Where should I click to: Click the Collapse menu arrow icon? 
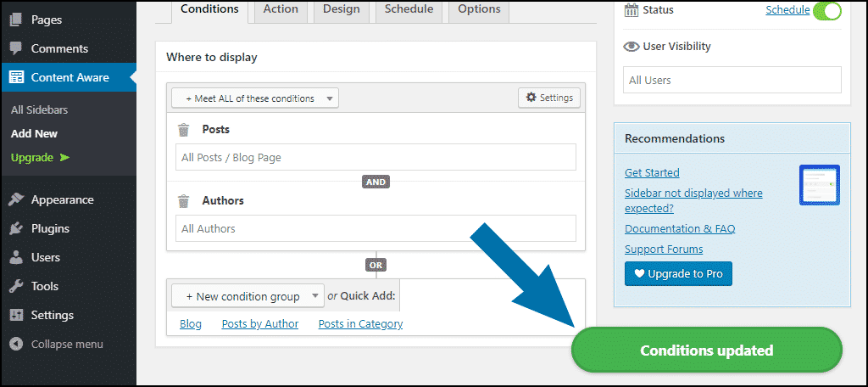[17, 344]
